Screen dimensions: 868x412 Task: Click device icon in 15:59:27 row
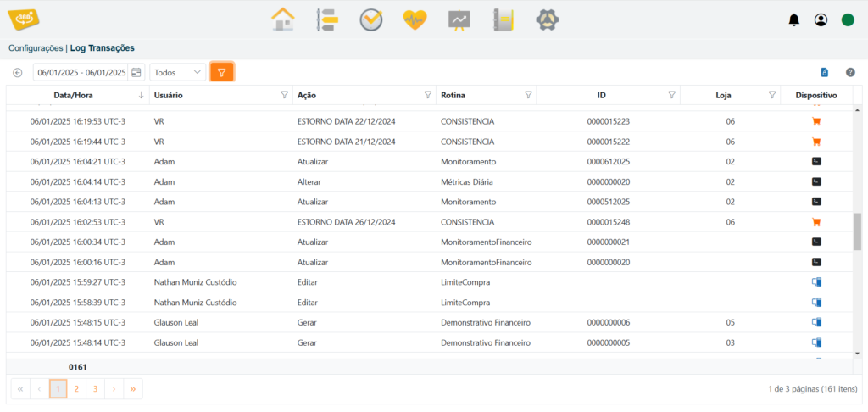click(x=816, y=281)
